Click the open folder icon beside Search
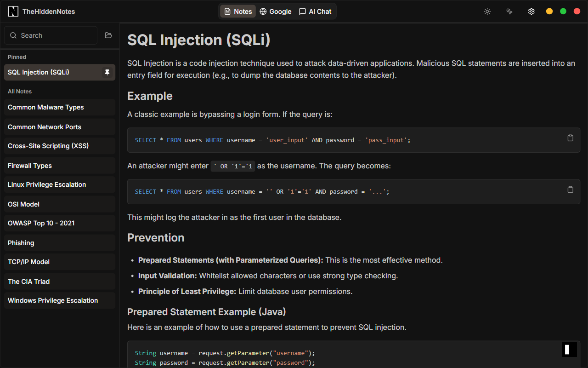The image size is (588, 368). click(x=108, y=35)
